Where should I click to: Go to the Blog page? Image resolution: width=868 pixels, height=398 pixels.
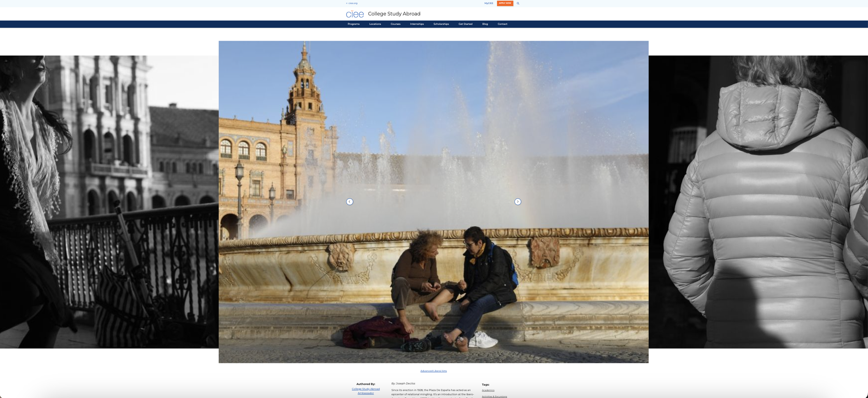[x=485, y=24]
